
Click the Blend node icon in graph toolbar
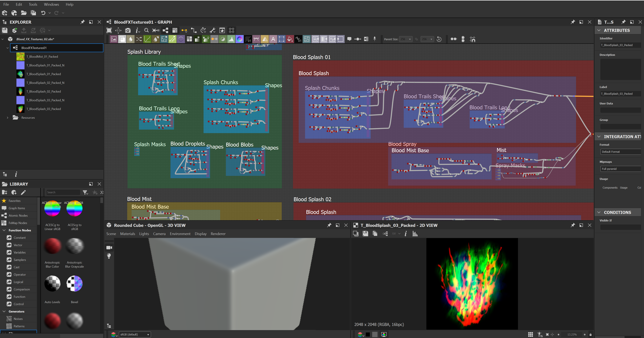(x=122, y=39)
